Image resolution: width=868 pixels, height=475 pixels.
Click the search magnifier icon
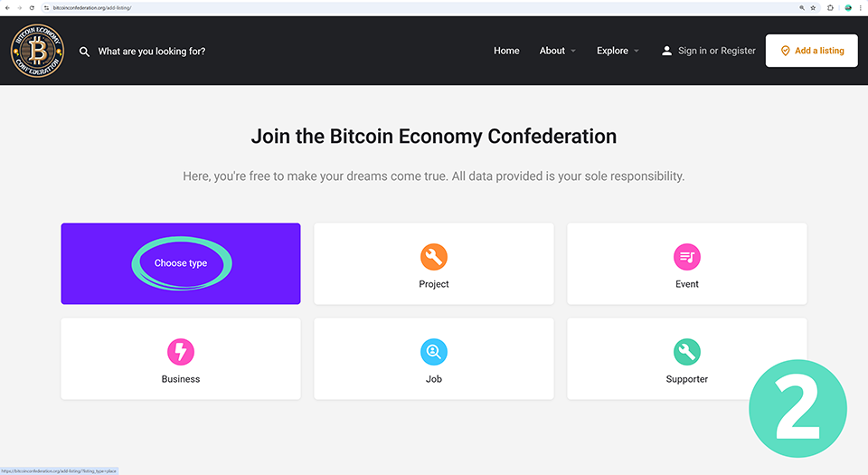[x=85, y=52]
